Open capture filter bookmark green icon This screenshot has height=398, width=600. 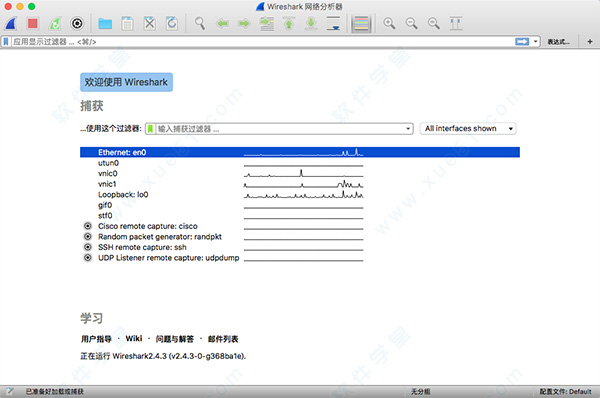(150, 129)
